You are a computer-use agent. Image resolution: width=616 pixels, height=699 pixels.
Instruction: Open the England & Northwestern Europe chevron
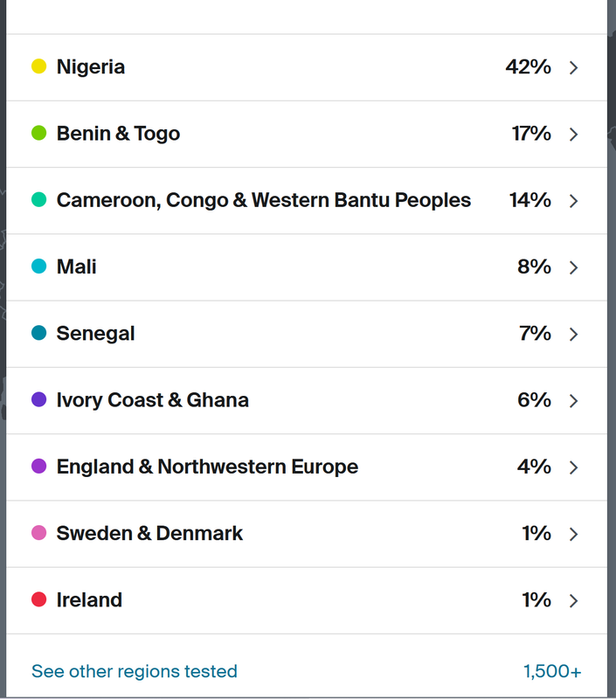tap(574, 467)
